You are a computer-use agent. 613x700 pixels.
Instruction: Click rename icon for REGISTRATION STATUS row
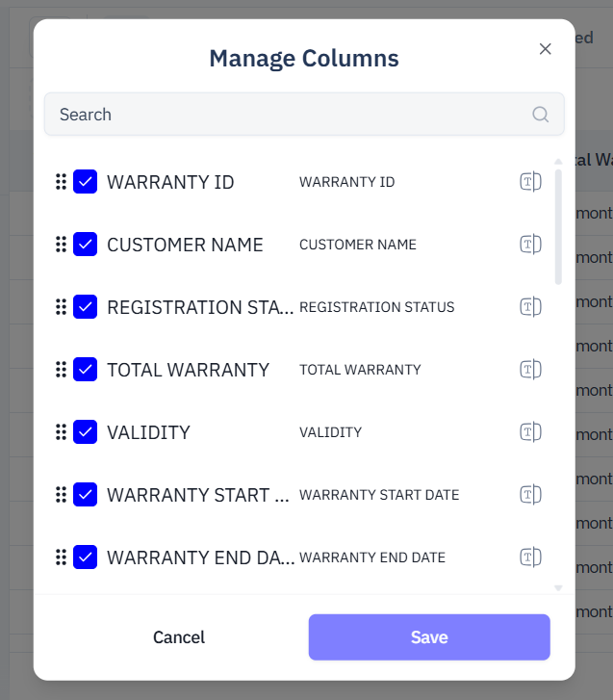[x=530, y=307]
